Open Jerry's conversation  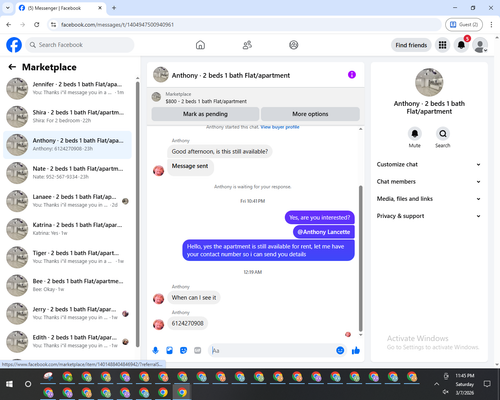pyautogui.click(x=67, y=313)
